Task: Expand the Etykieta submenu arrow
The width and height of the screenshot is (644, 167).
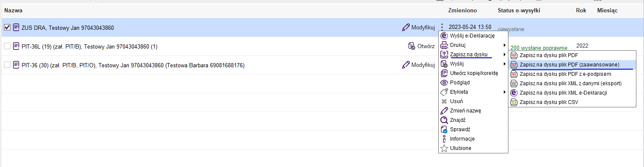Action: 505,92
